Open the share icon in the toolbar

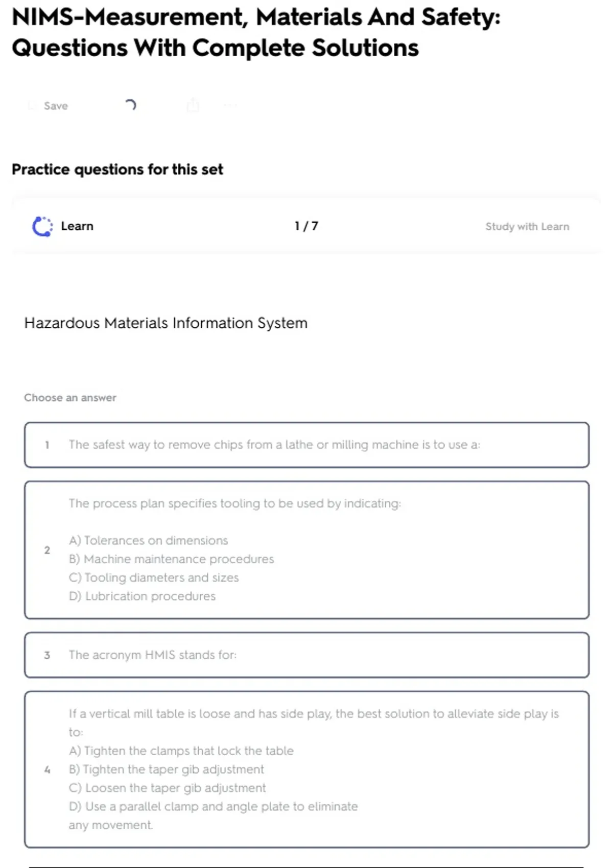pyautogui.click(x=193, y=105)
